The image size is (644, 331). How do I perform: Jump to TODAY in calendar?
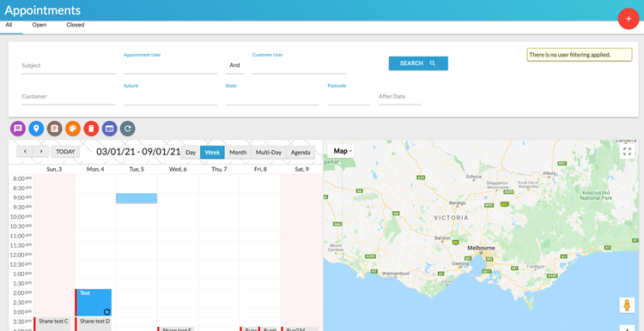click(x=66, y=151)
